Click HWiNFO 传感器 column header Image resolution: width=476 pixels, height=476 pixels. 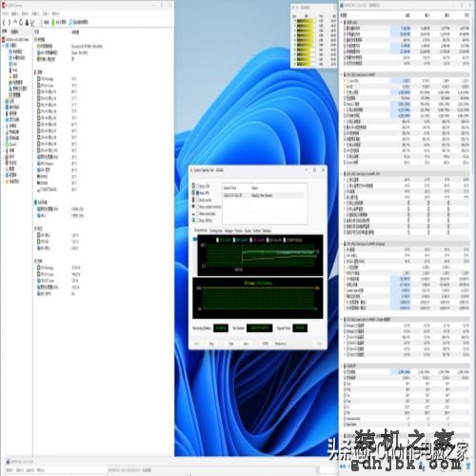344,15
